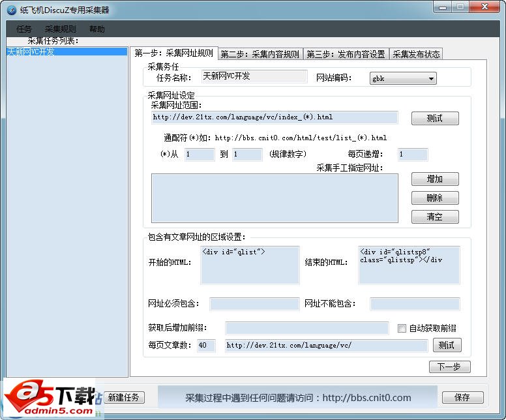Click the 每页文章数 field showing 40
Screen dimensions: 506x420
click(x=206, y=346)
